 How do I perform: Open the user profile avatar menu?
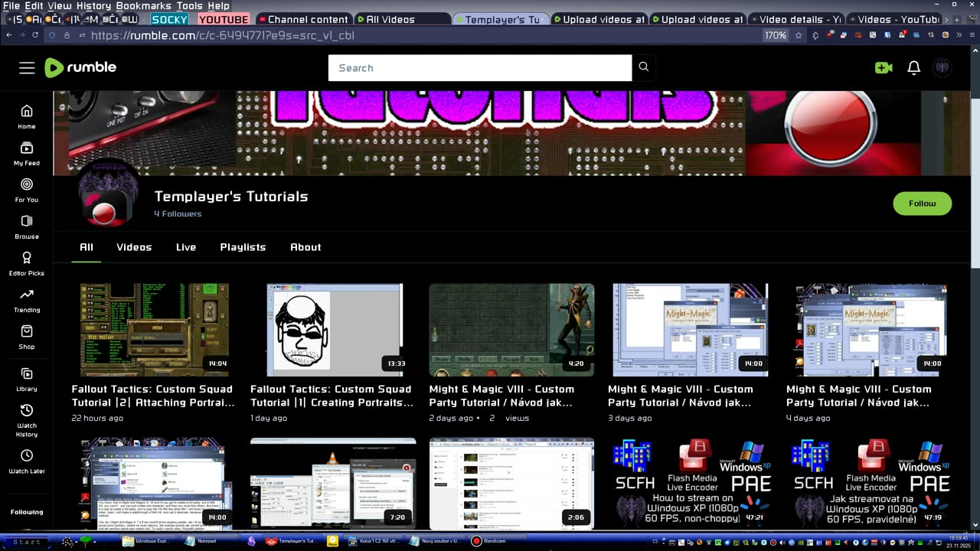point(942,67)
